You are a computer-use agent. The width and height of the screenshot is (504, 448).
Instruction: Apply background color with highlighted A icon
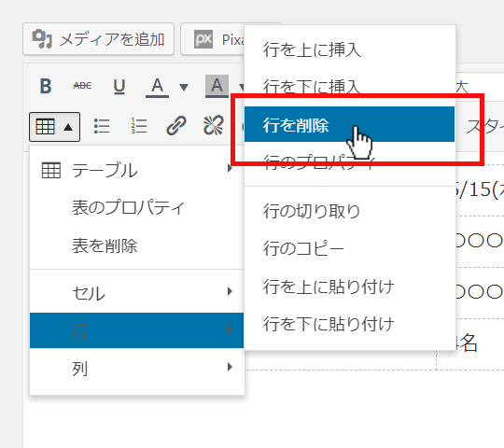coord(217,86)
